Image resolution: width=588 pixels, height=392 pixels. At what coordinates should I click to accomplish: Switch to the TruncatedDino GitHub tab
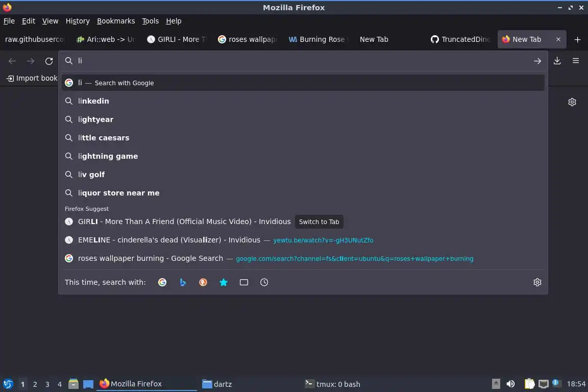(460, 39)
